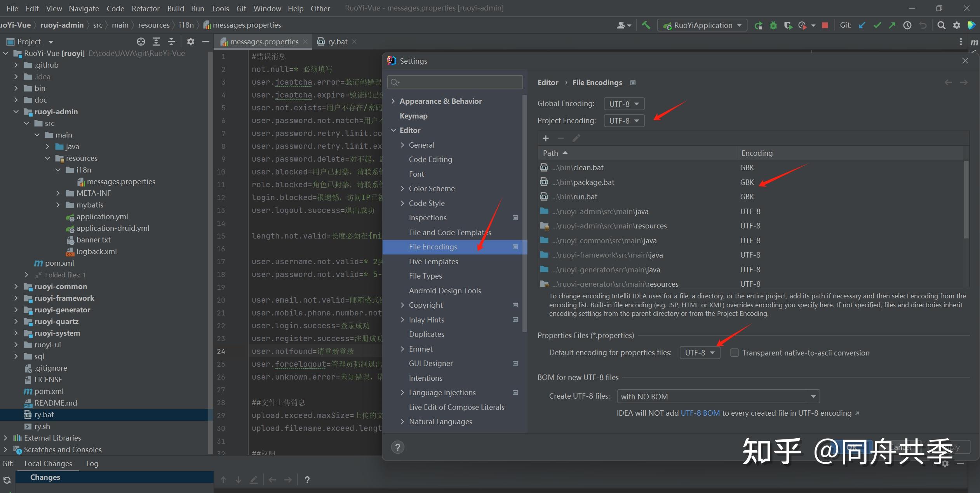The width and height of the screenshot is (980, 493).
Task: Open the Project Encoding dropdown
Action: (x=624, y=121)
